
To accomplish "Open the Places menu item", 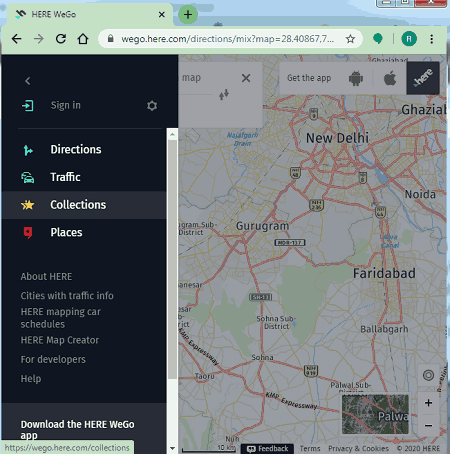I will [84, 233].
